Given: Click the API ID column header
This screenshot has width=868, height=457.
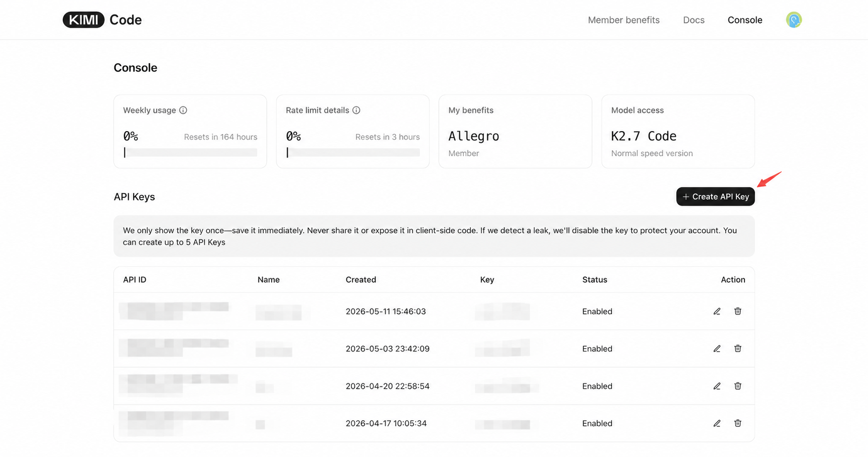Looking at the screenshot, I should click(x=135, y=280).
